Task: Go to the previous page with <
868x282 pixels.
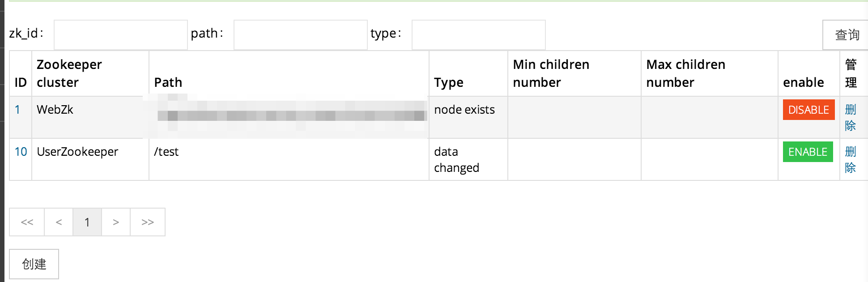Action: pyautogui.click(x=59, y=222)
